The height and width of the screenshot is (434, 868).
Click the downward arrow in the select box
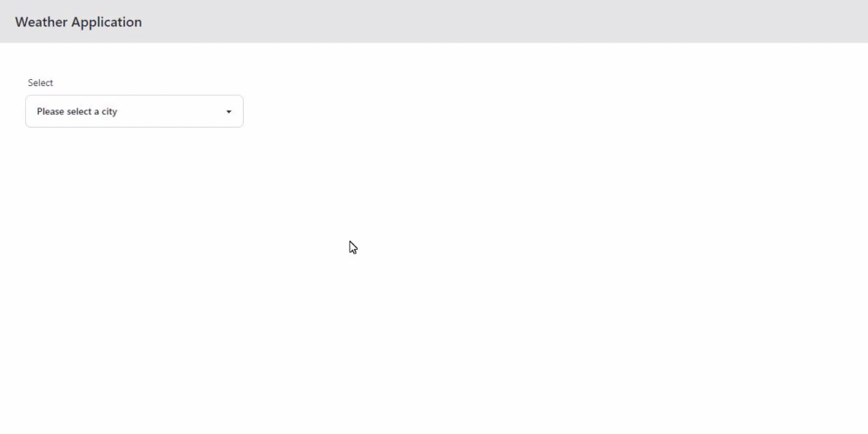(228, 112)
